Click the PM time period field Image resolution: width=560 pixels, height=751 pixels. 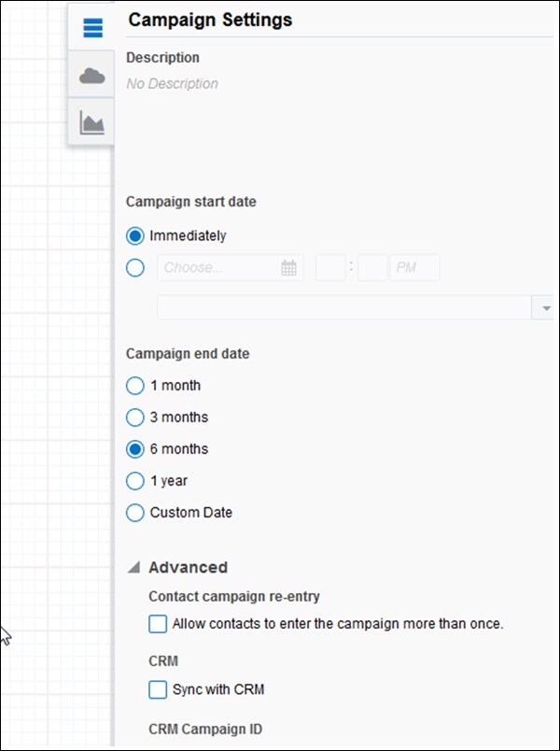414,268
